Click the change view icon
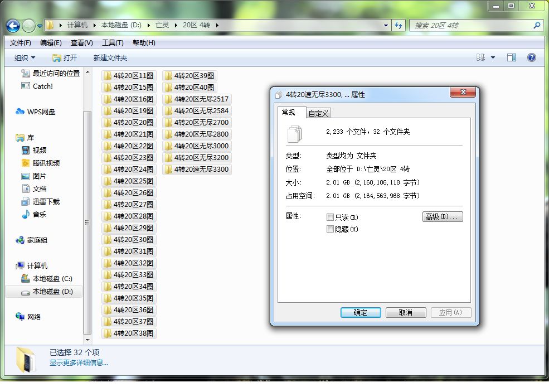 coord(481,57)
